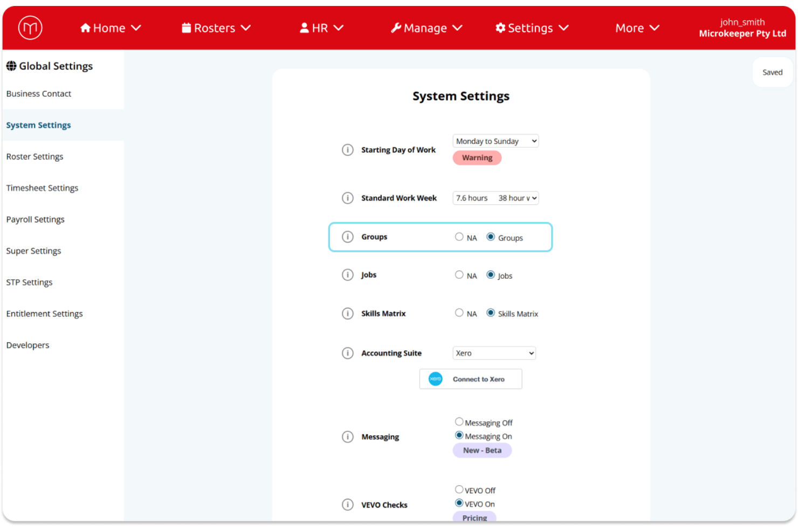Viewport: 798px width, 532px height.
Task: Open info icon beside Accounting Suite
Action: [x=348, y=353]
